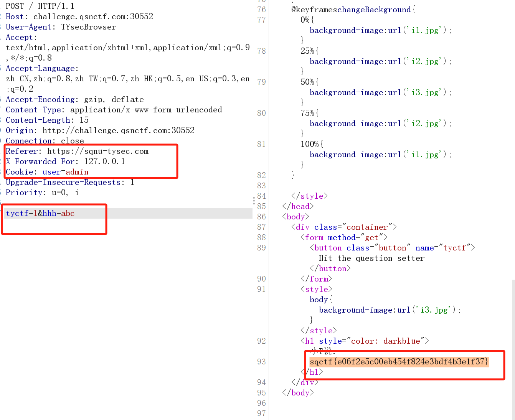Click the 'POST / HTTP/1.1' request line

[40, 6]
